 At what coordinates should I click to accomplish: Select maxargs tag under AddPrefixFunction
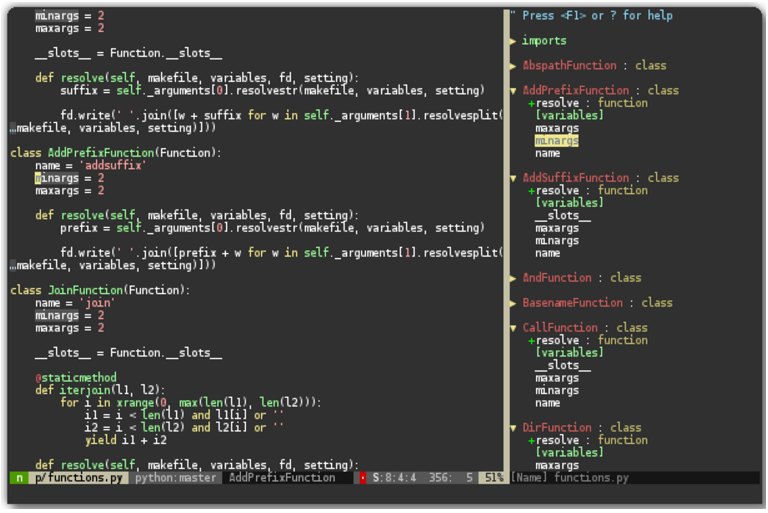[x=557, y=128]
